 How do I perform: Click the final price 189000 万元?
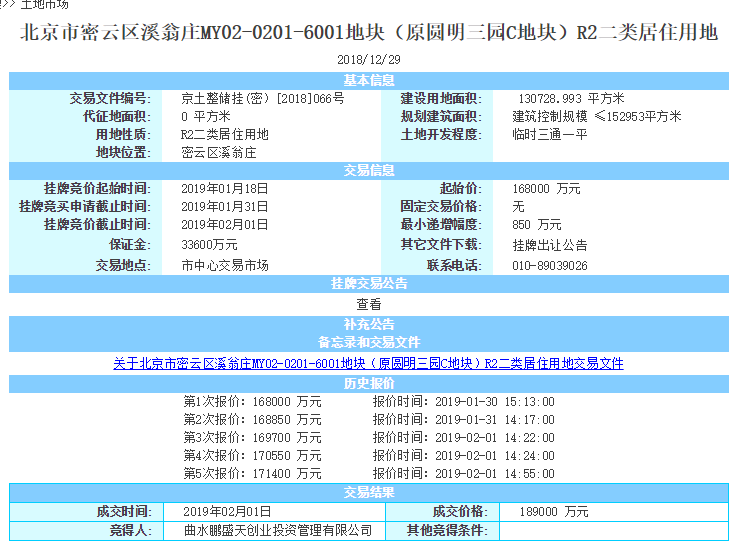tap(554, 512)
